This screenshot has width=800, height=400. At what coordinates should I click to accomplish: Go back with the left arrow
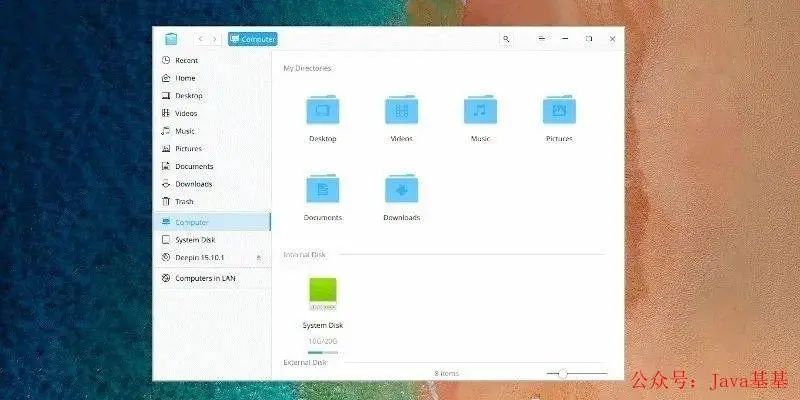(x=201, y=39)
